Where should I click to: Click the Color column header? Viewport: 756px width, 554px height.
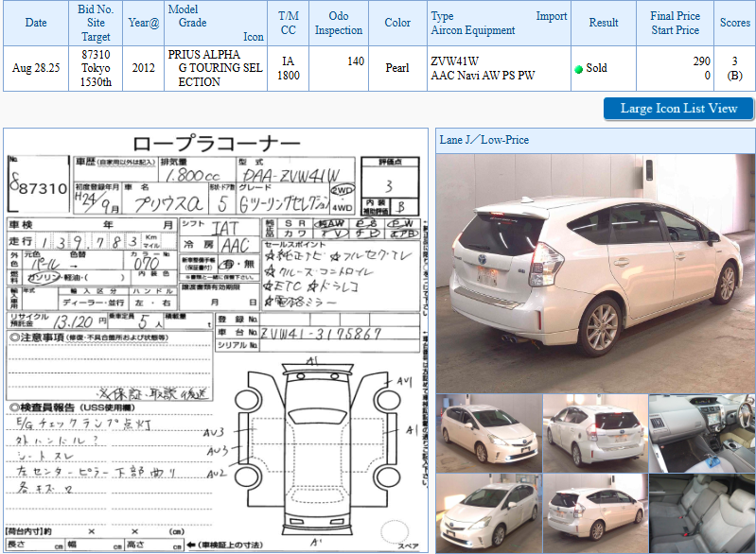397,23
